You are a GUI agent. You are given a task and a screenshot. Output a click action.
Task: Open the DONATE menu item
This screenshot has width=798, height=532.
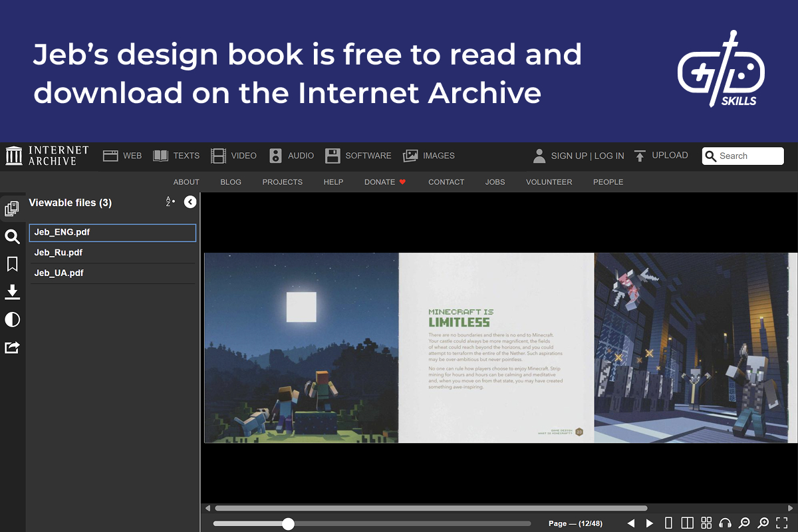(x=380, y=182)
